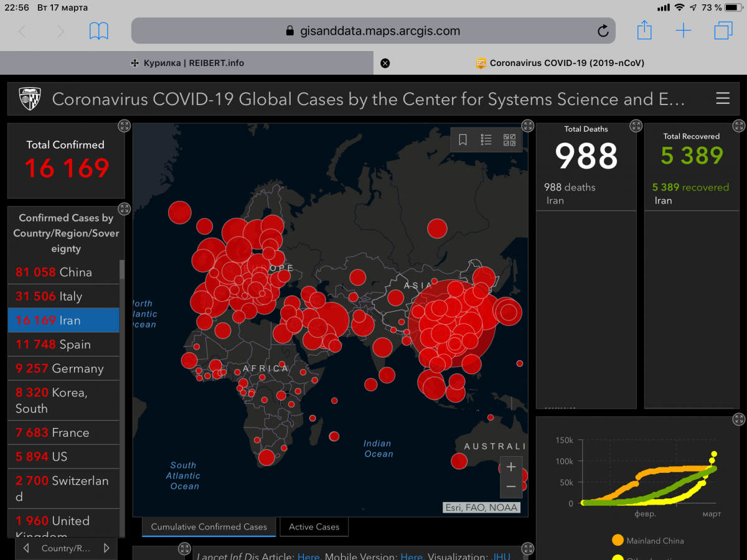Maximize the cases chart panel
This screenshot has height=560, width=747.
point(738,419)
